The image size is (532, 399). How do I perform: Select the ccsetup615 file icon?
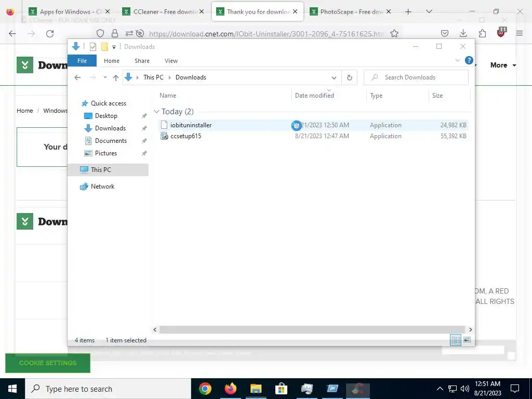coord(164,136)
